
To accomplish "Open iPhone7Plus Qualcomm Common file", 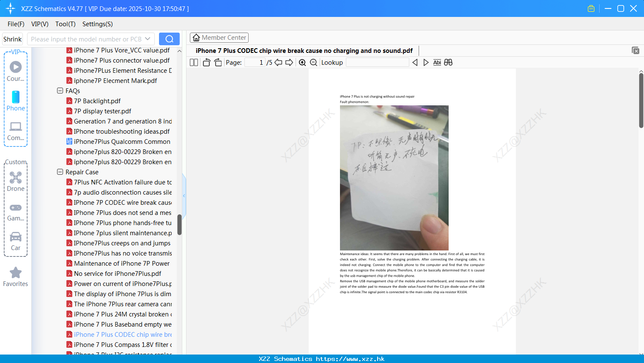I will click(122, 141).
